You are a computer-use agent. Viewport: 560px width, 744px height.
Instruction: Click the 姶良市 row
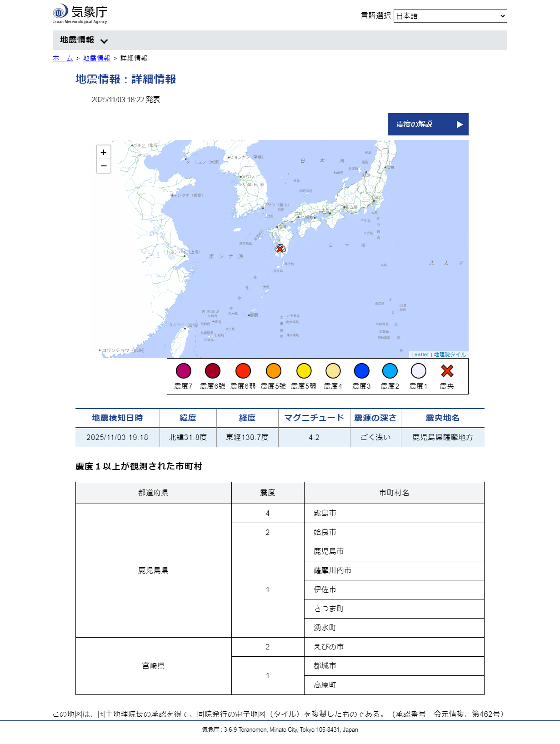click(x=394, y=532)
